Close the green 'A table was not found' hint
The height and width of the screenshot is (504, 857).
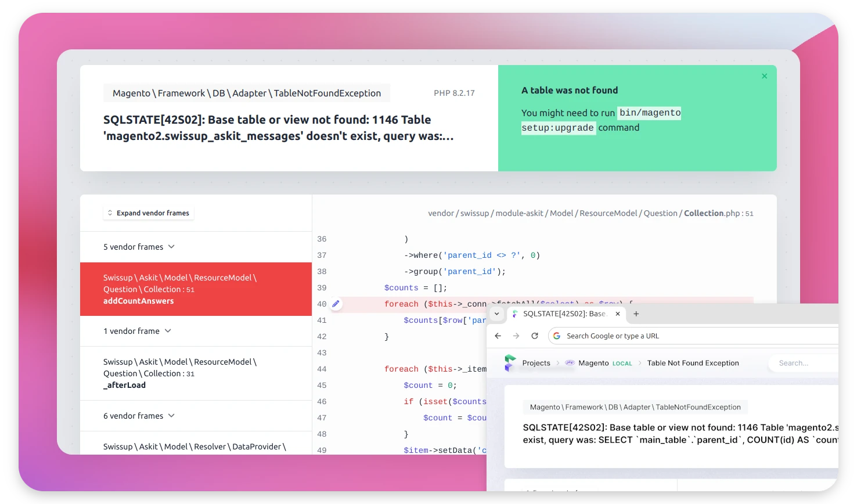pos(764,76)
